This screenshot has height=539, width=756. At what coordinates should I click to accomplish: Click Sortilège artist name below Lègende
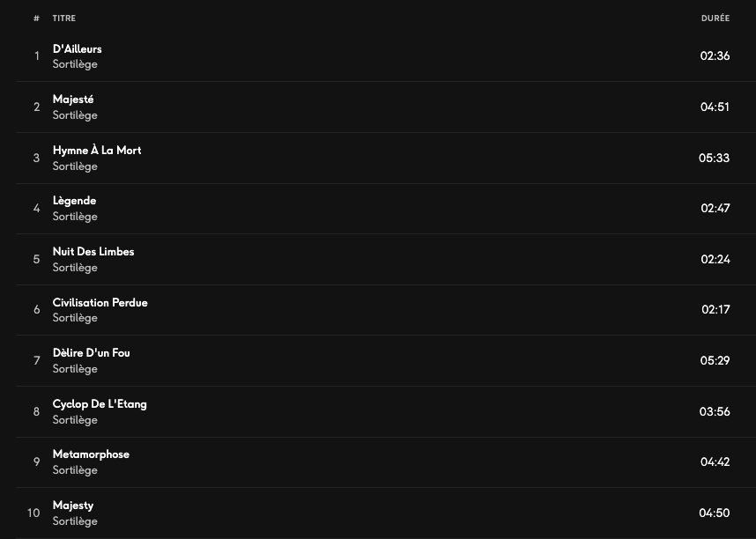coord(75,217)
